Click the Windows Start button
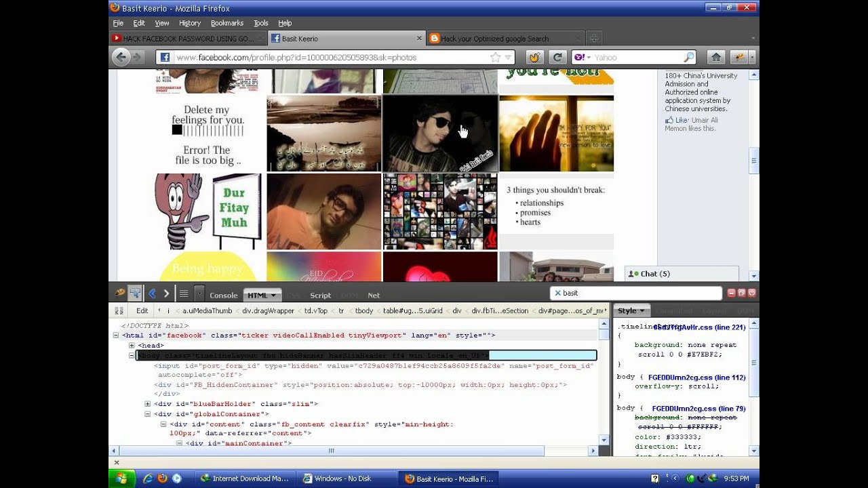 (123, 479)
